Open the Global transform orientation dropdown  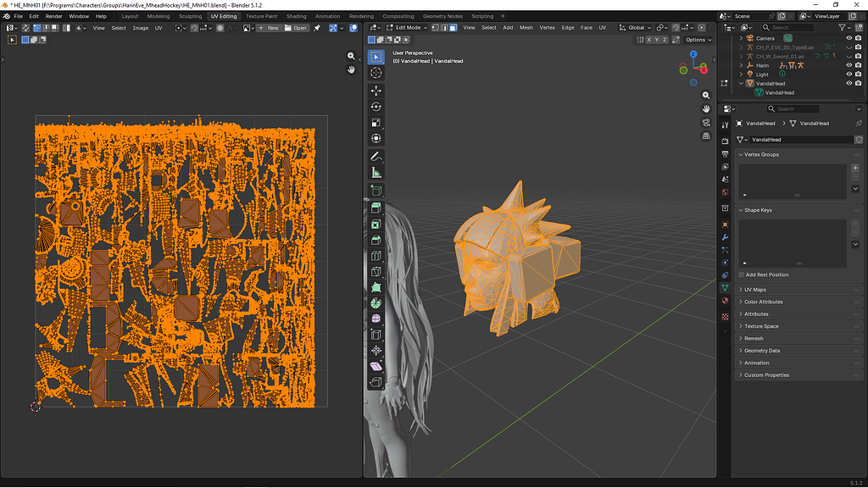635,28
